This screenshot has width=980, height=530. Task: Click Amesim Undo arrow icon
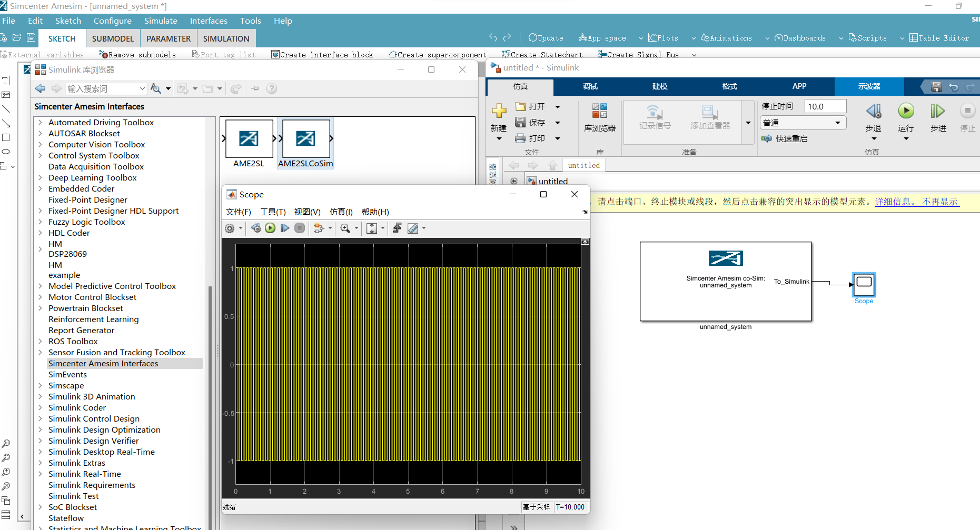pos(493,37)
